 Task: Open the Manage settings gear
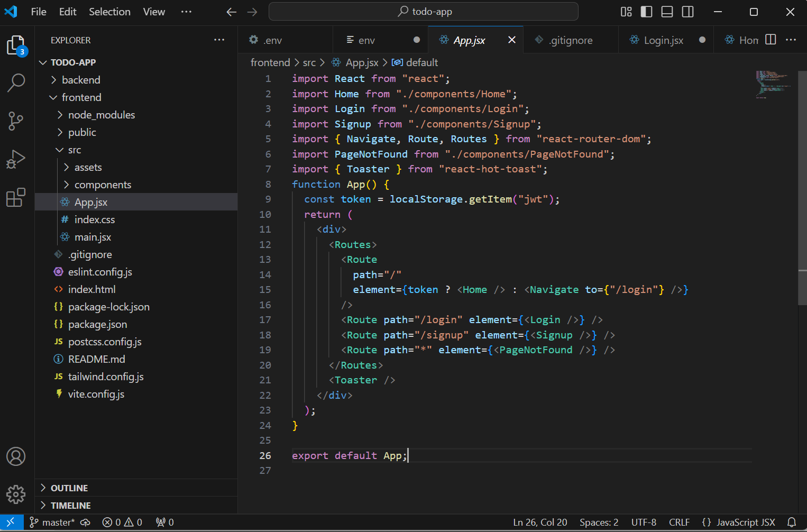(x=16, y=494)
